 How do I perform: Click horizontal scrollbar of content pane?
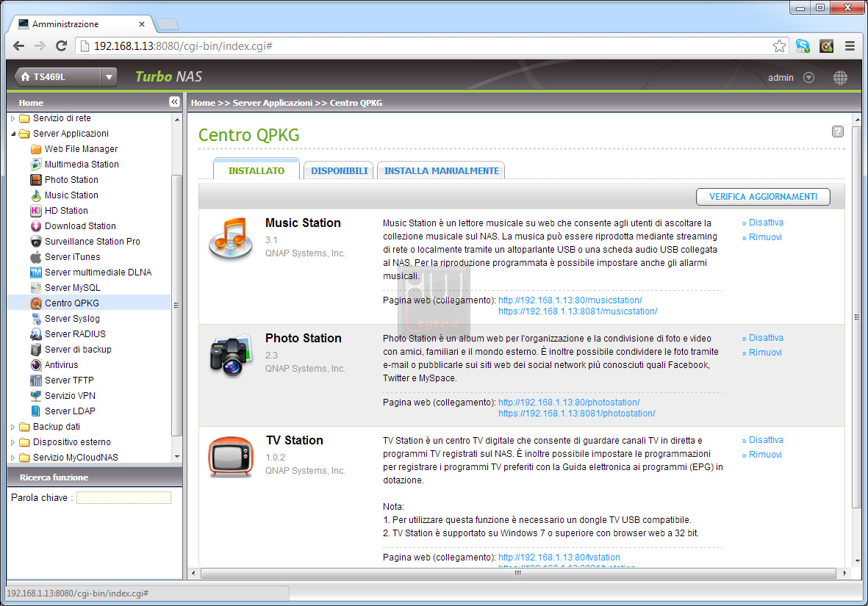(518, 574)
